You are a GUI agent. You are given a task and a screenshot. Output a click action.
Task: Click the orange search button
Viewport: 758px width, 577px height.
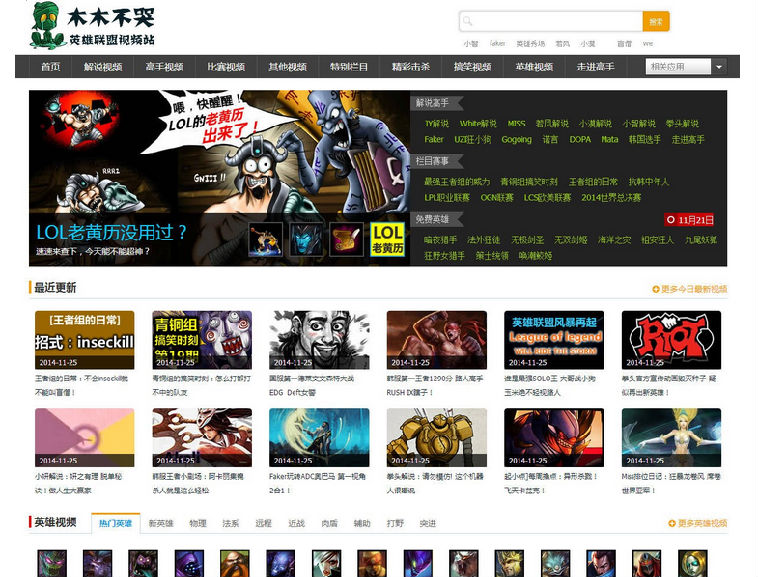pos(656,21)
